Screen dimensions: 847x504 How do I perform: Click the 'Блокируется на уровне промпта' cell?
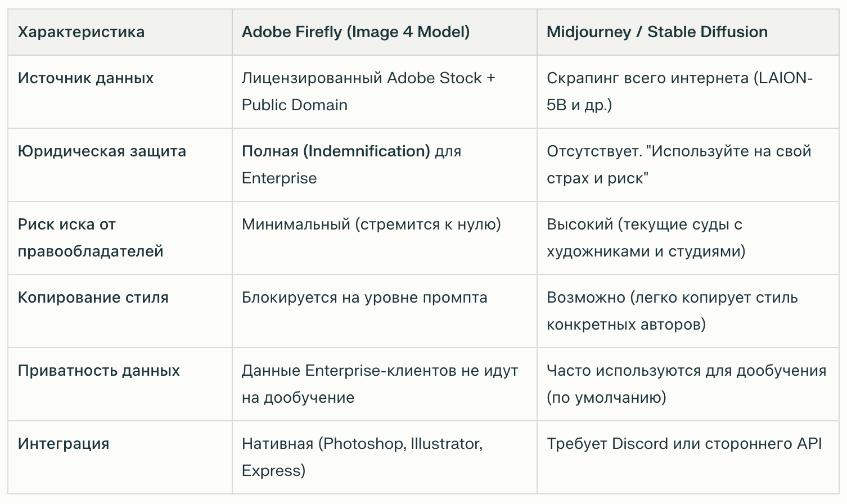[364, 298]
